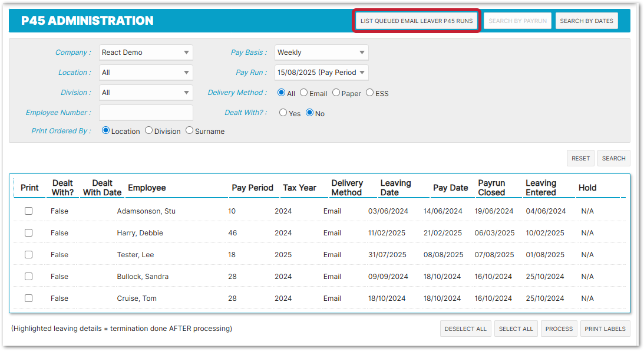Image resolution: width=644 pixels, height=351 pixels.
Task: Order print by Surname
Action: (190, 130)
